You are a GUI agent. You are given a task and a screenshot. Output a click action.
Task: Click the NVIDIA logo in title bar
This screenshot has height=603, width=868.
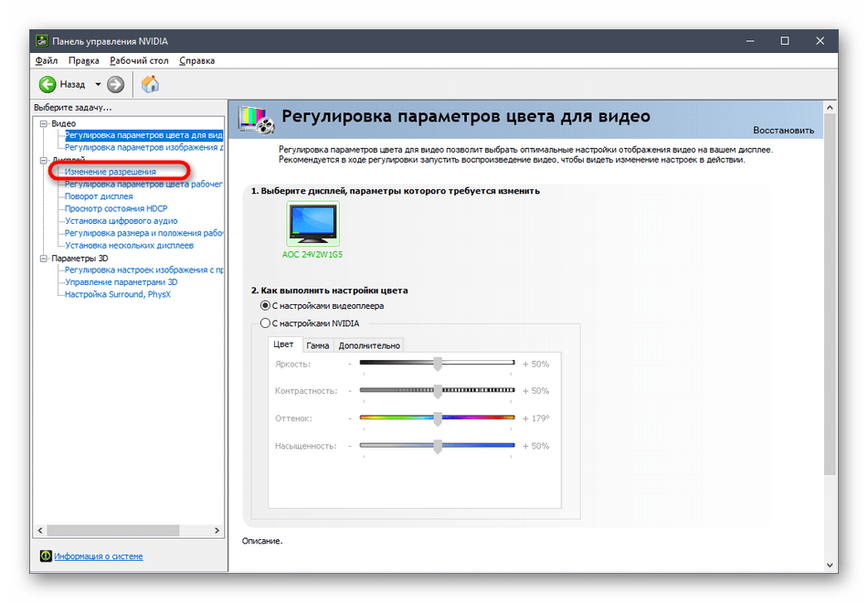pyautogui.click(x=41, y=41)
